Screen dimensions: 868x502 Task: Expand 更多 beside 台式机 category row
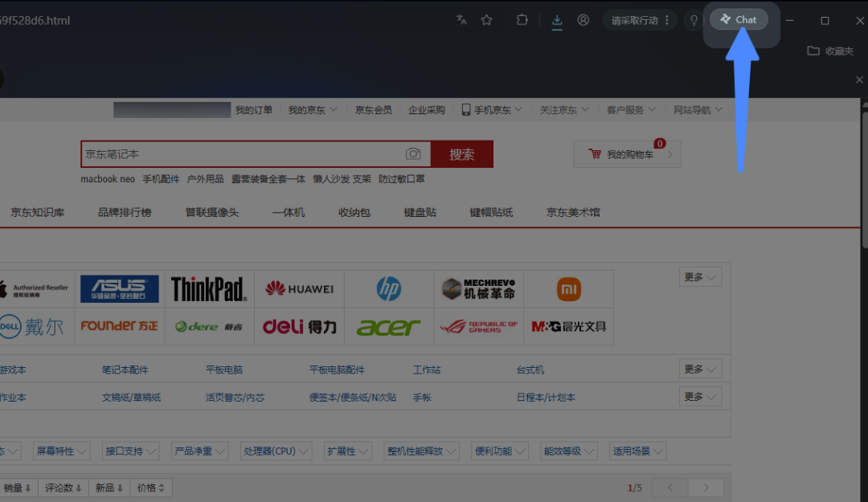click(x=700, y=369)
